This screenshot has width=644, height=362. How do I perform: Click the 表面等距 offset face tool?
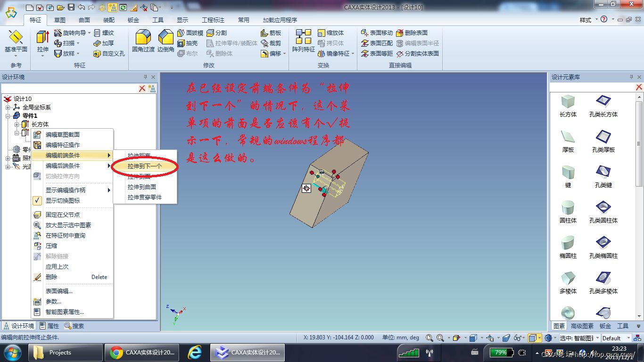(377, 54)
